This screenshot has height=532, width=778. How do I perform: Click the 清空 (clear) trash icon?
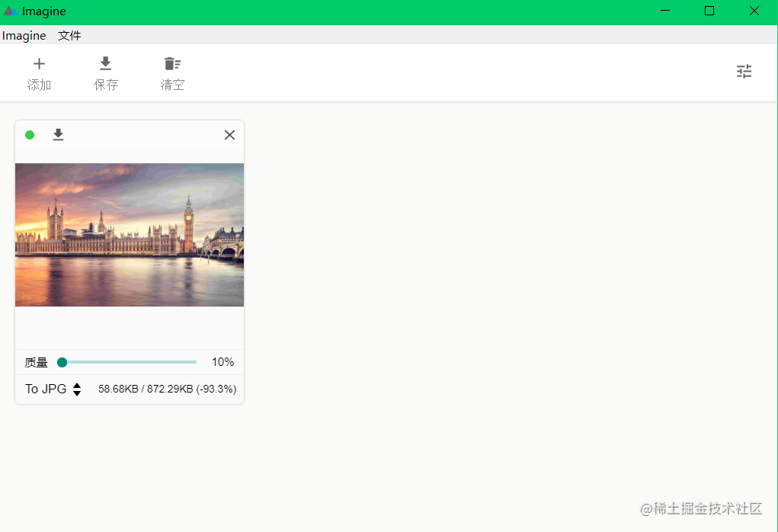(172, 63)
